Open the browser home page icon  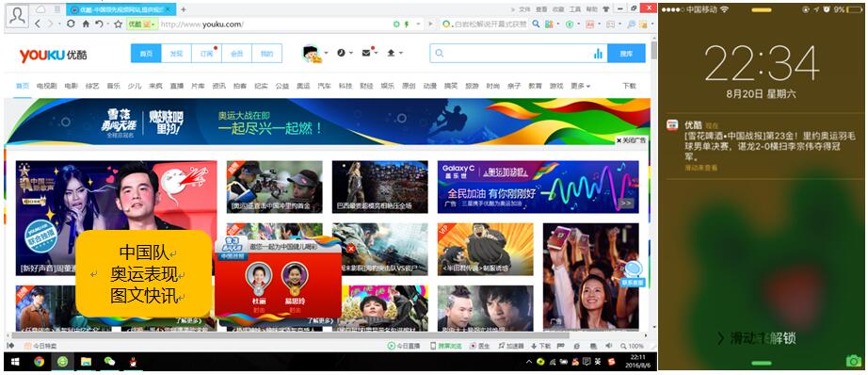pos(86,24)
